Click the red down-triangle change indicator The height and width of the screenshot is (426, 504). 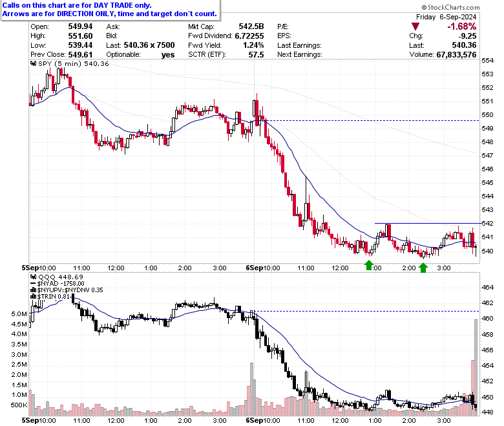point(415,27)
